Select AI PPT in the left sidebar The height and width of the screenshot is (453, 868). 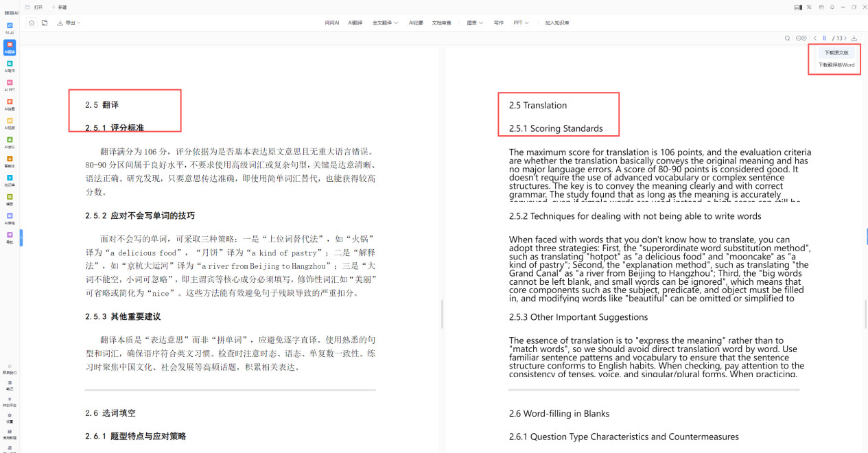(x=10, y=84)
